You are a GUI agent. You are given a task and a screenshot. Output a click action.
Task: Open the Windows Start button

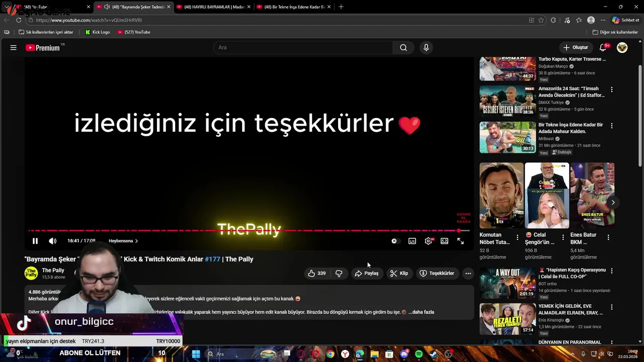pyautogui.click(x=196, y=354)
